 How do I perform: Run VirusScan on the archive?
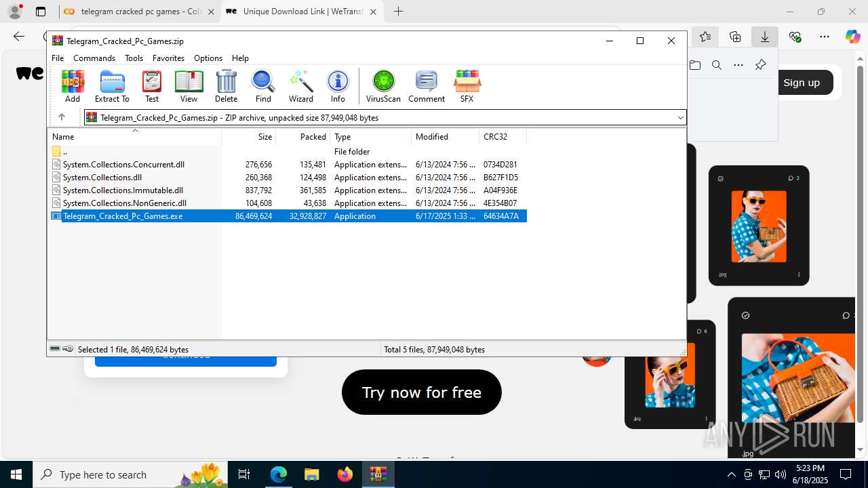[x=383, y=86]
